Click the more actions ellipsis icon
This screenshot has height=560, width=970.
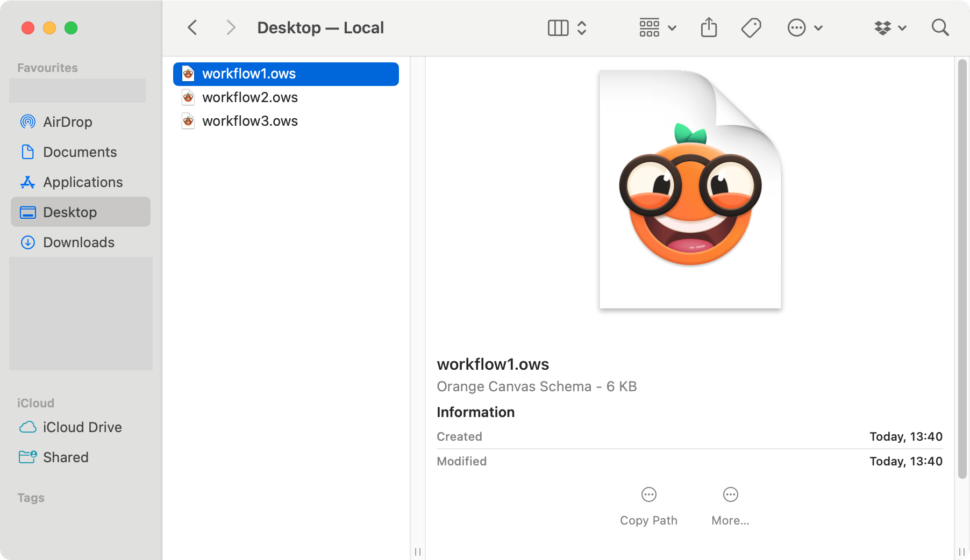[x=796, y=27]
